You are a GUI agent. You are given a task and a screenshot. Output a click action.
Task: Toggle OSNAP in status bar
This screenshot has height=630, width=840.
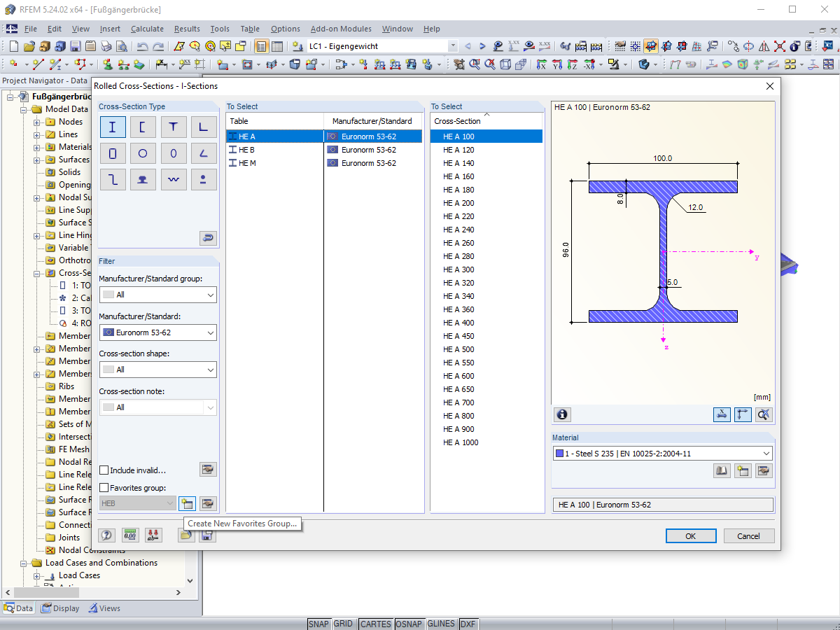point(409,624)
